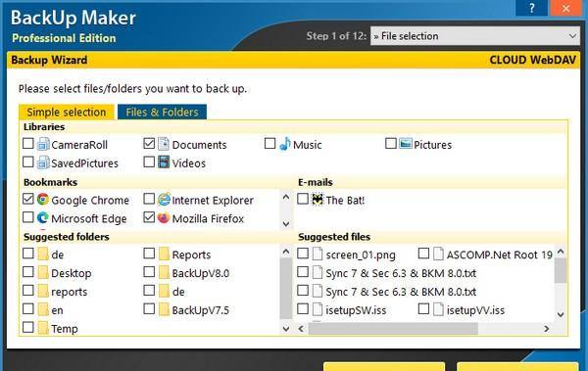The width and height of the screenshot is (588, 371).
Task: Click the isetupSW.iss file icon
Action: [x=318, y=309]
